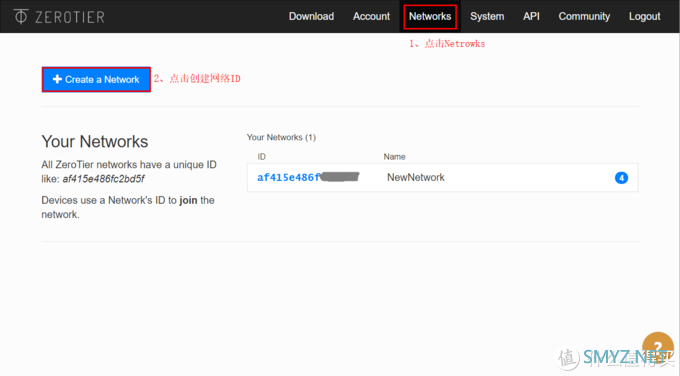Open the orange help question-mark bubble
The height and width of the screenshot is (376, 680).
657,347
